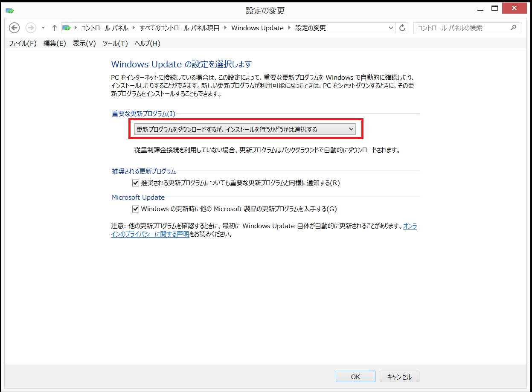Screen dimensions: 532x392
Task: Open the online privacy statement link
Action: (150, 234)
